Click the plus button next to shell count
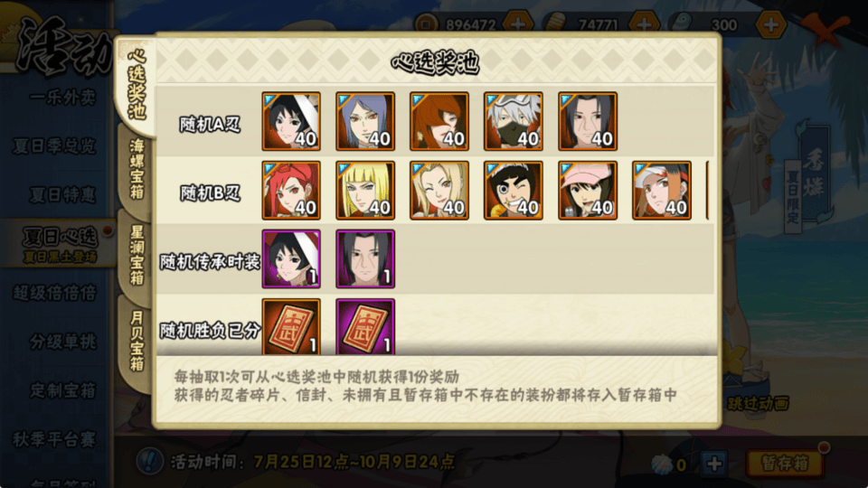 pos(714,463)
